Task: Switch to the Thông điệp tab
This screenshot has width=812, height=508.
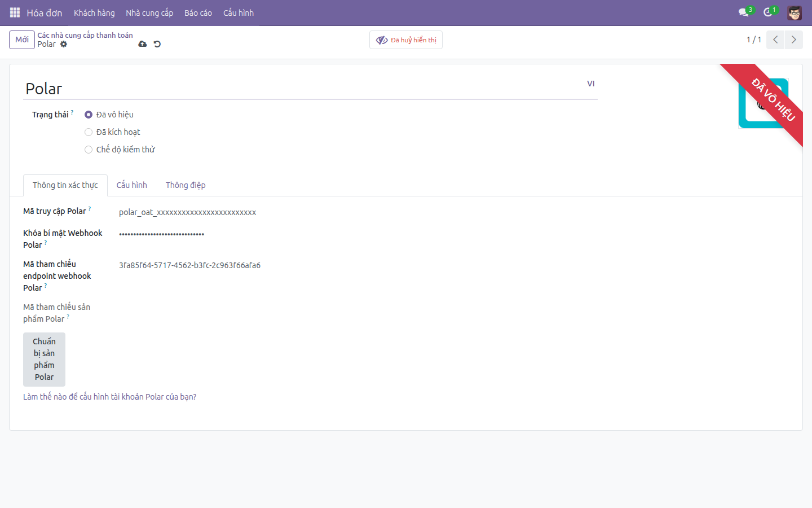Action: 186,185
